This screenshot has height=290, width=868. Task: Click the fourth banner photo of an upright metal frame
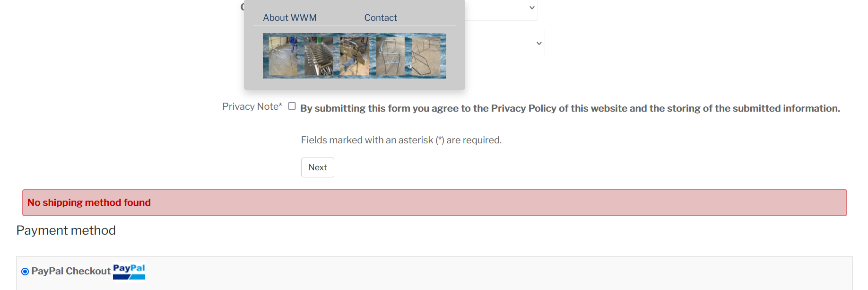[x=390, y=56]
